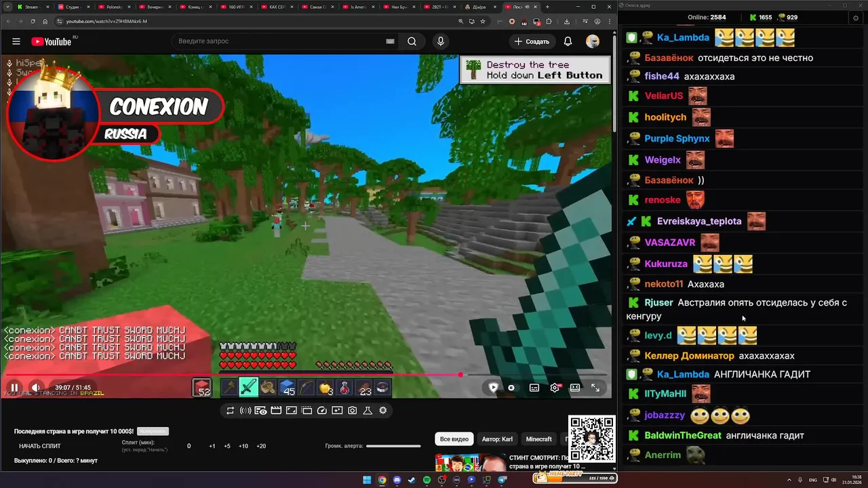The height and width of the screenshot is (488, 868).
Task: Click the Chrome address bar URL
Action: point(106,21)
